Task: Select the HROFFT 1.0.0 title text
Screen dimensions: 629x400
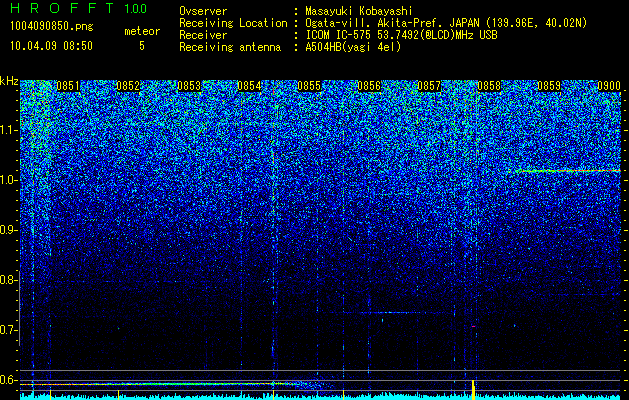Action: click(79, 8)
